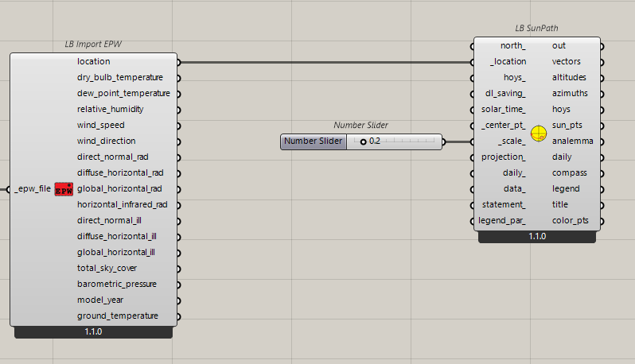Image resolution: width=635 pixels, height=364 pixels.
Task: Click the location output on Import EPW
Action: pyautogui.click(x=94, y=61)
